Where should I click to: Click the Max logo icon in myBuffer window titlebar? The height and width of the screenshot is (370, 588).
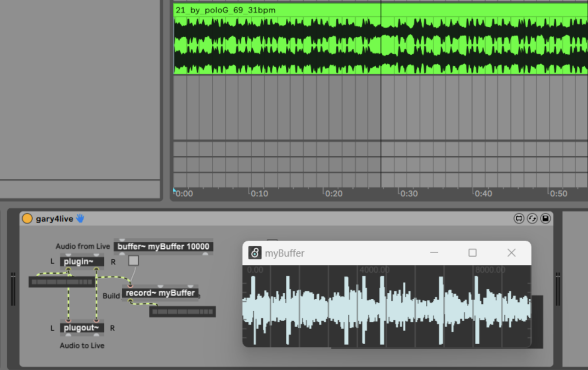pyautogui.click(x=254, y=252)
